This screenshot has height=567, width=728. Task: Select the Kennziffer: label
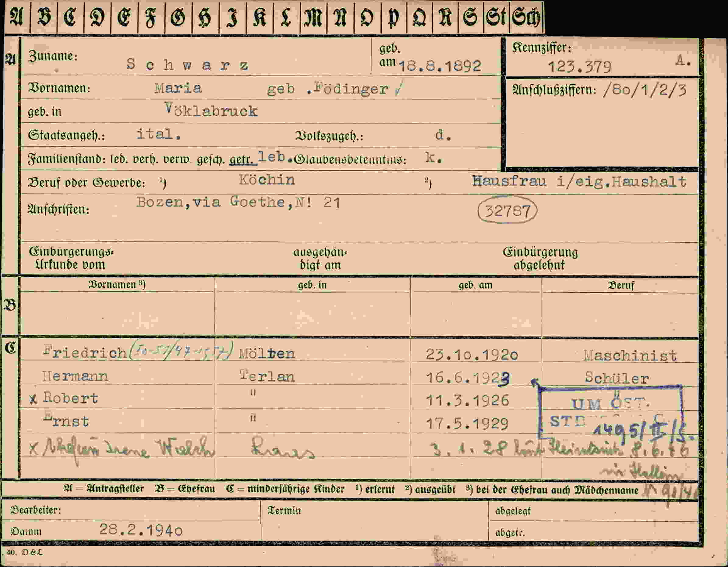542,48
